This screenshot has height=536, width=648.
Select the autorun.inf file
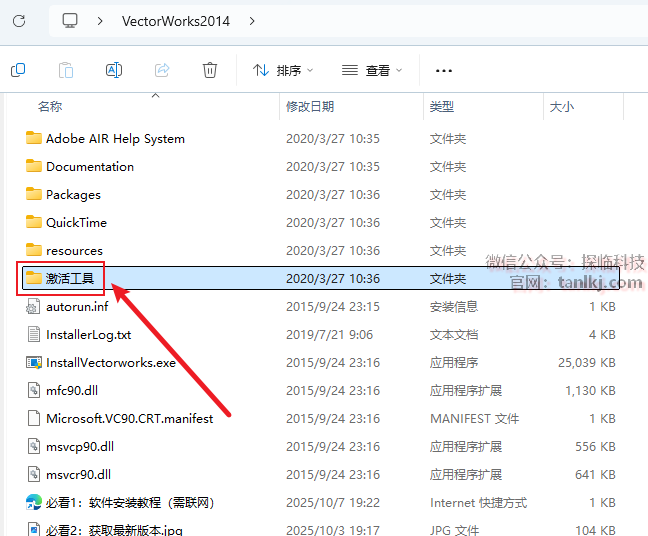click(77, 307)
